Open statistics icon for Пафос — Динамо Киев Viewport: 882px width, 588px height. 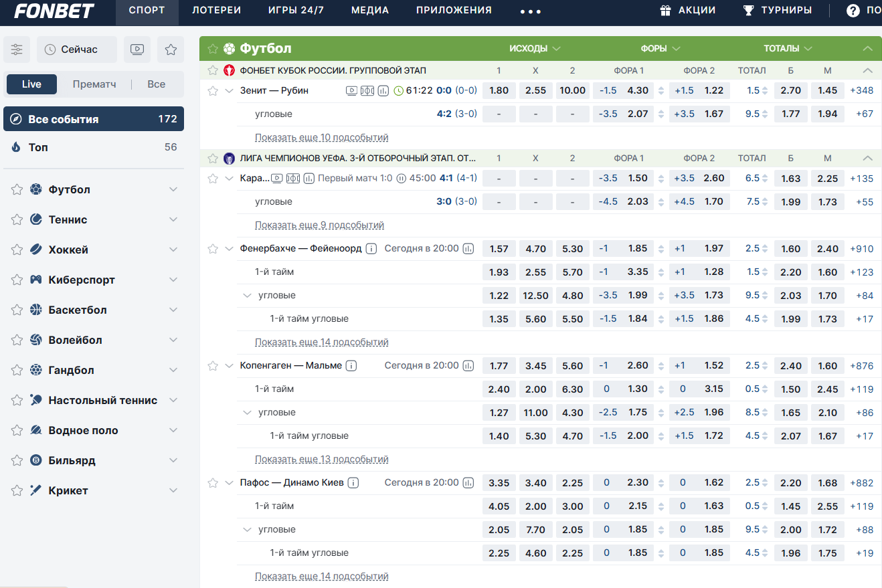point(468,483)
